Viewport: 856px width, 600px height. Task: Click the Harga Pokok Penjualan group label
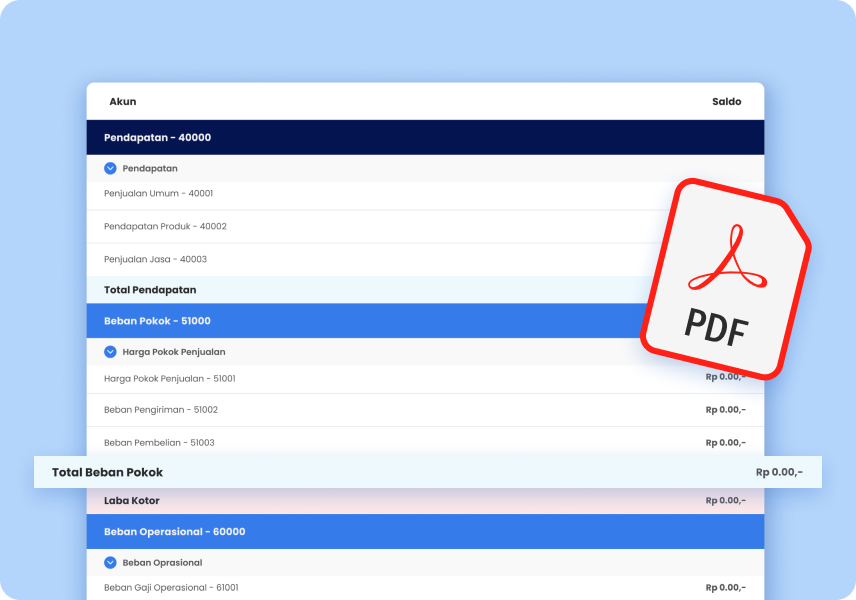point(174,352)
